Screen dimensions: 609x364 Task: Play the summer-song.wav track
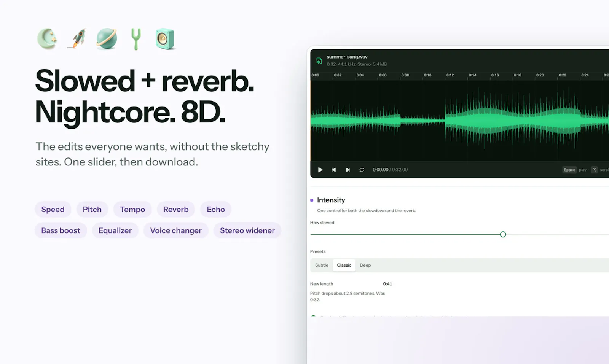[x=320, y=170]
